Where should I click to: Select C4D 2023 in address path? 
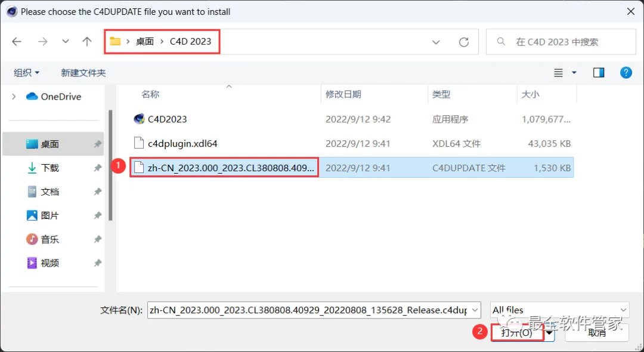(191, 42)
